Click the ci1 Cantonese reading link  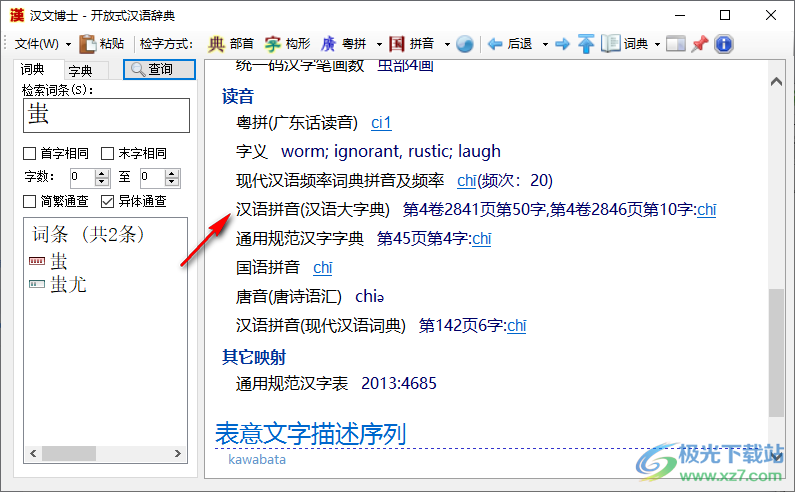tap(381, 123)
